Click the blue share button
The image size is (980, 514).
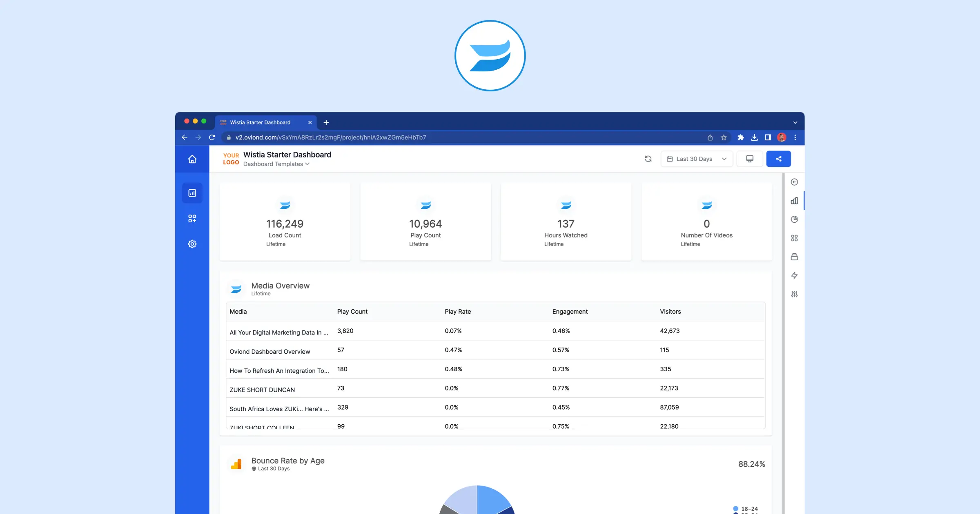pyautogui.click(x=778, y=159)
